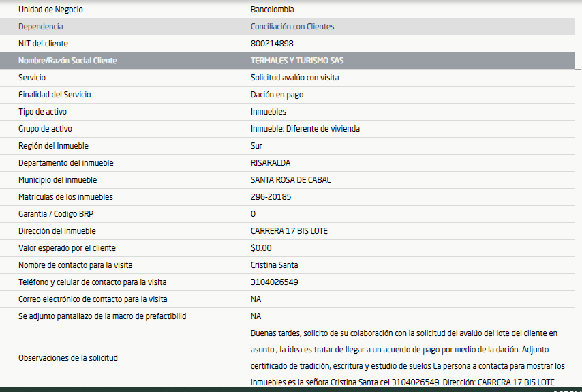582x392 pixels.
Task: Click the NIT value 800214898
Action: pyautogui.click(x=273, y=44)
